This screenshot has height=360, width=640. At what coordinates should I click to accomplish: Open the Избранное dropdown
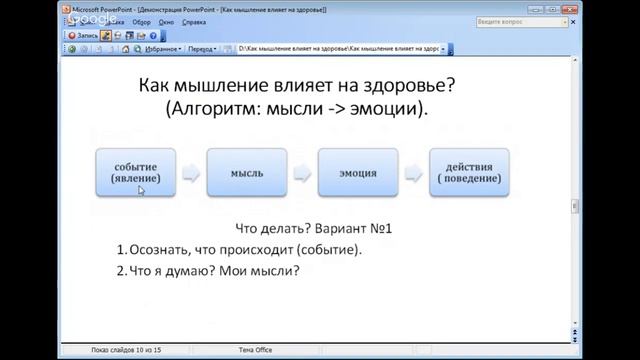point(163,49)
